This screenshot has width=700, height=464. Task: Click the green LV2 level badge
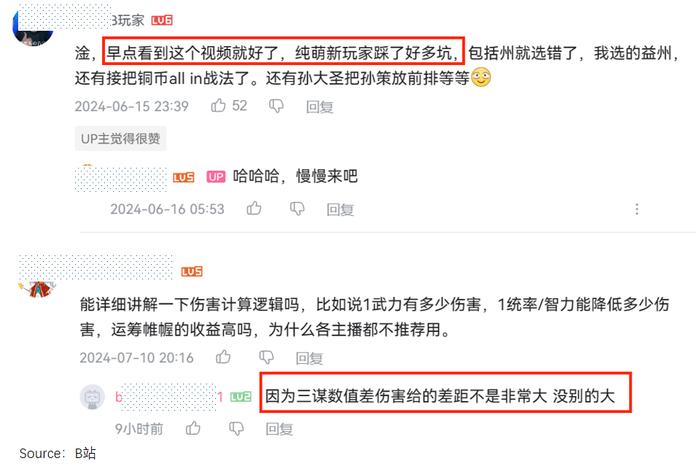pos(241,397)
